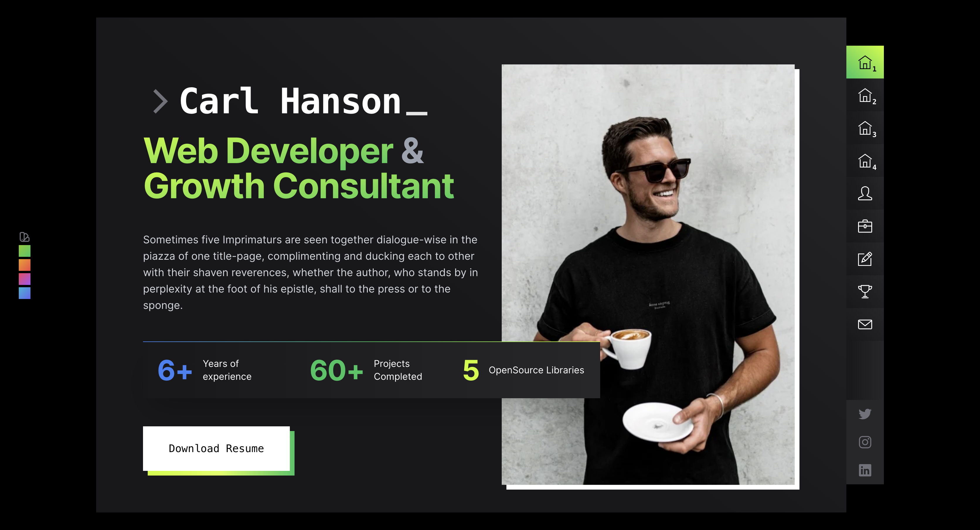Select the trophy/awards sidebar icon
This screenshot has width=980, height=530.
[x=865, y=291]
